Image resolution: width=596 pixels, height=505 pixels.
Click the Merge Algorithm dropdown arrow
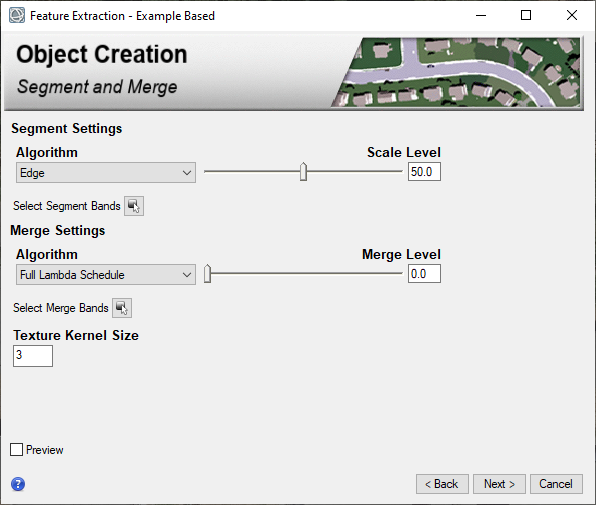point(187,274)
